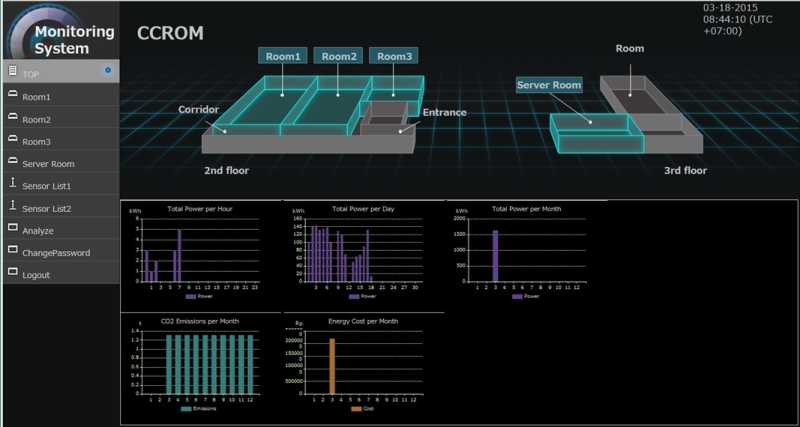Screen dimensions: 800x427
Task: Click the TOP page icon in sidebar
Action: pyautogui.click(x=12, y=72)
